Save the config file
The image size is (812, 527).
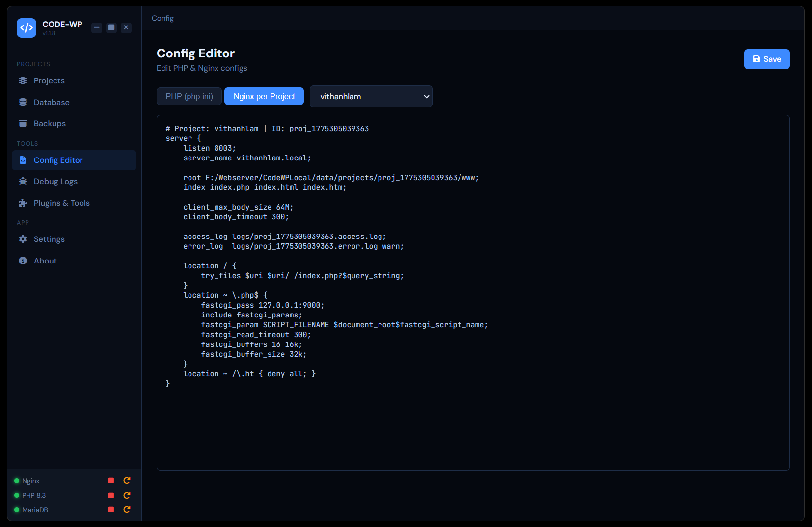click(766, 59)
